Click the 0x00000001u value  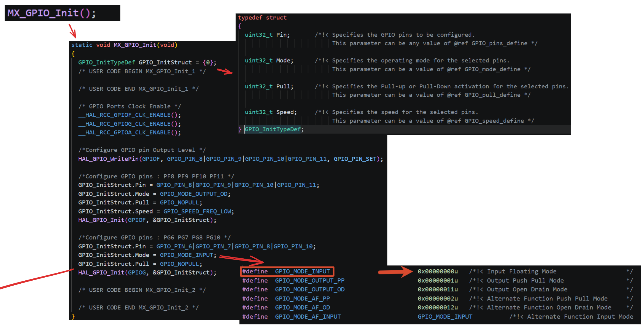click(438, 281)
